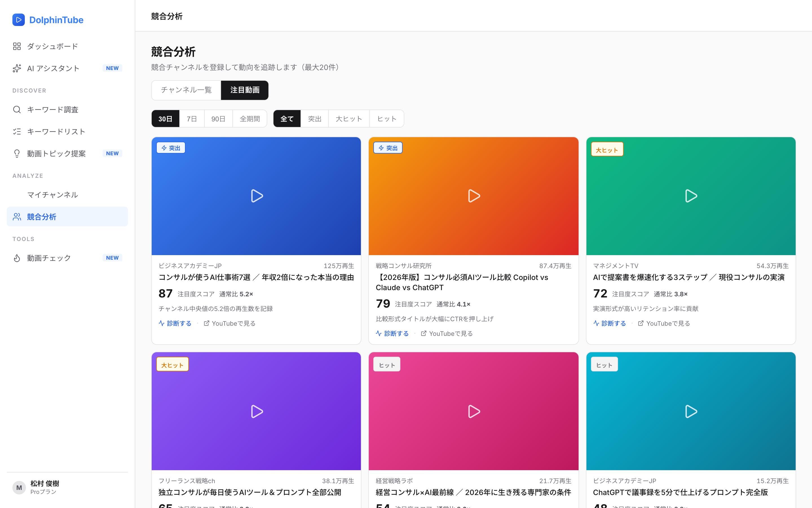Open AI アシスタント in the sidebar

(x=67, y=68)
